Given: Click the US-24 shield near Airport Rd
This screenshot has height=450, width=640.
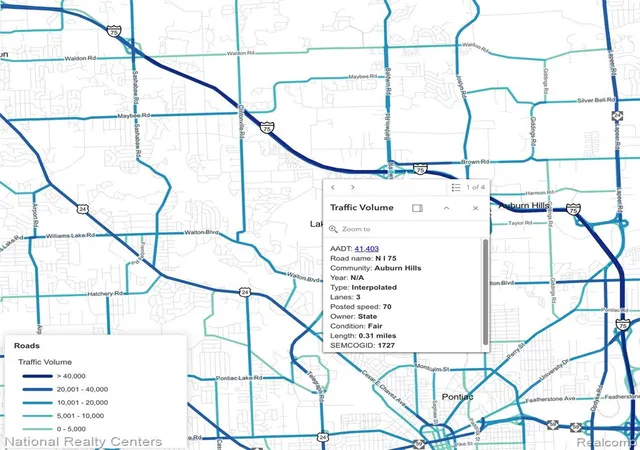Looking at the screenshot, I should (x=82, y=209).
